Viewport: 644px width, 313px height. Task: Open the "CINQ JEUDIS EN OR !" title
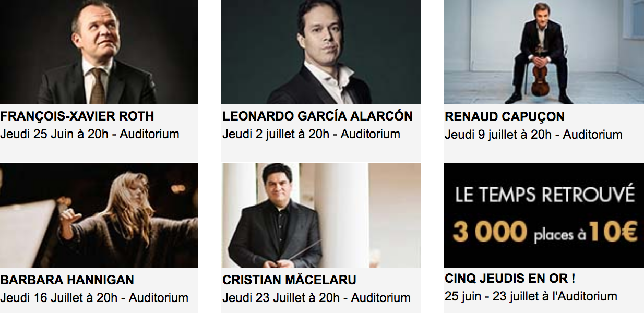click(x=510, y=279)
